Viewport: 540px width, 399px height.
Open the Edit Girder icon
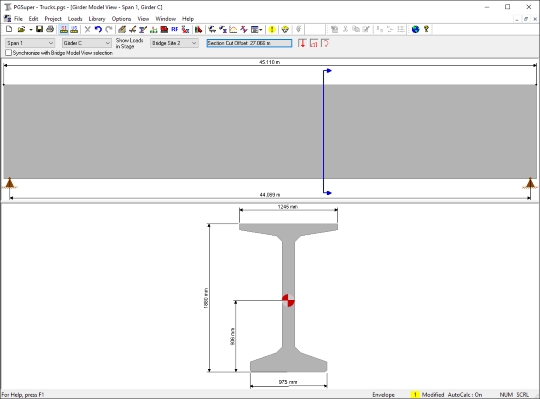[x=133, y=29]
